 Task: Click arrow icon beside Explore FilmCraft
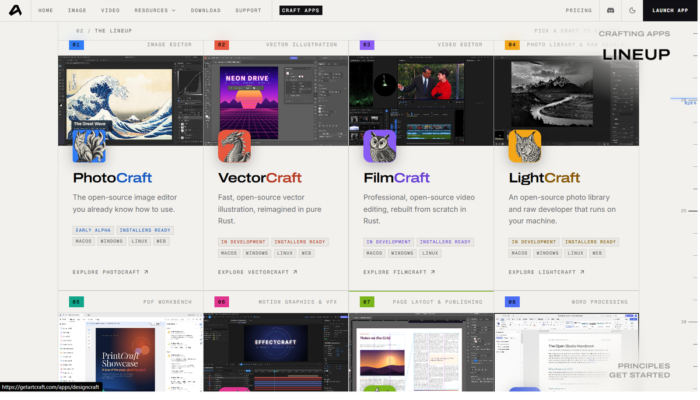click(433, 272)
